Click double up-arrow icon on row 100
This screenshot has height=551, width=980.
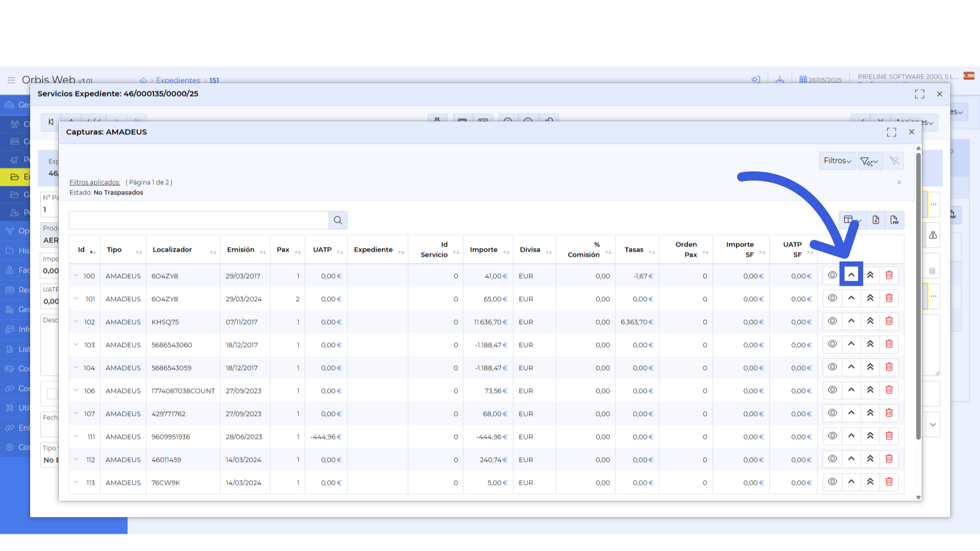click(x=870, y=275)
